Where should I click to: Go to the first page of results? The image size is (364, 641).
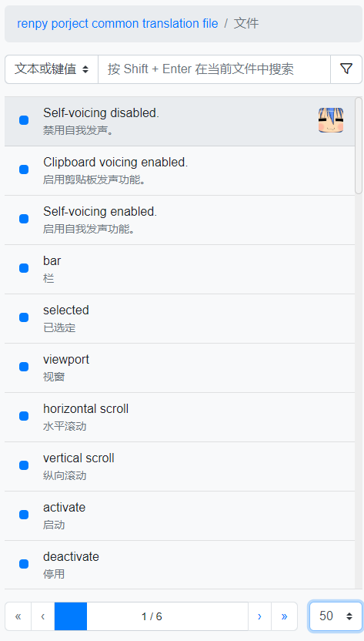tap(18, 616)
